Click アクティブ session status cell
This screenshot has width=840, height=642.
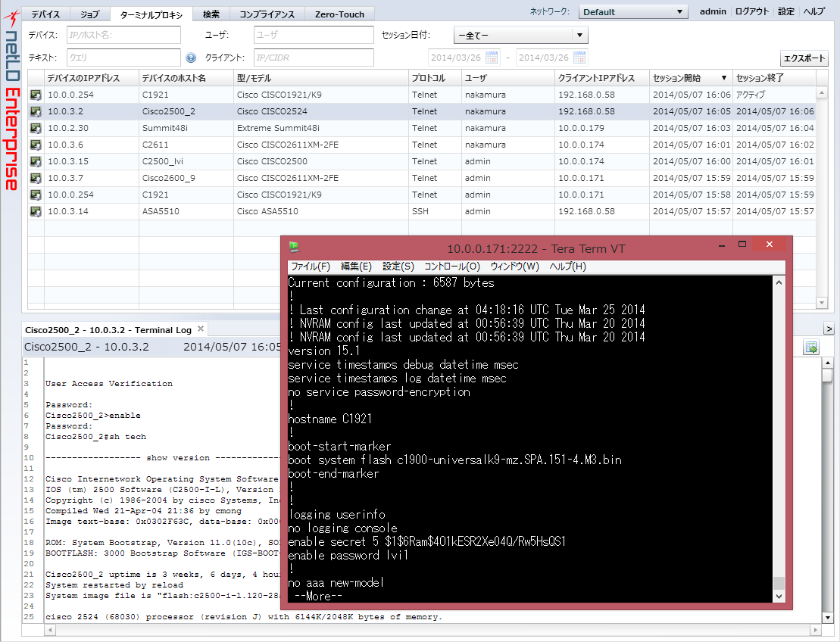click(774, 95)
